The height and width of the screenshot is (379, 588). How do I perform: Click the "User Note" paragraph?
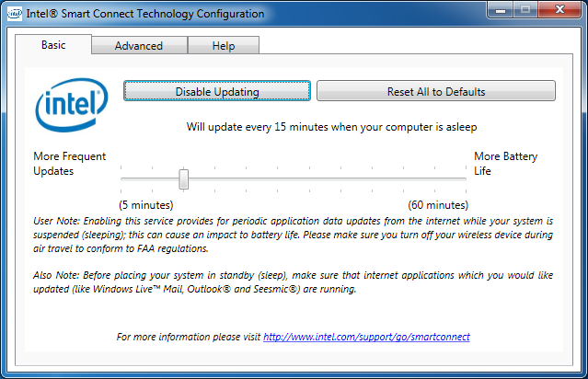coord(294,235)
